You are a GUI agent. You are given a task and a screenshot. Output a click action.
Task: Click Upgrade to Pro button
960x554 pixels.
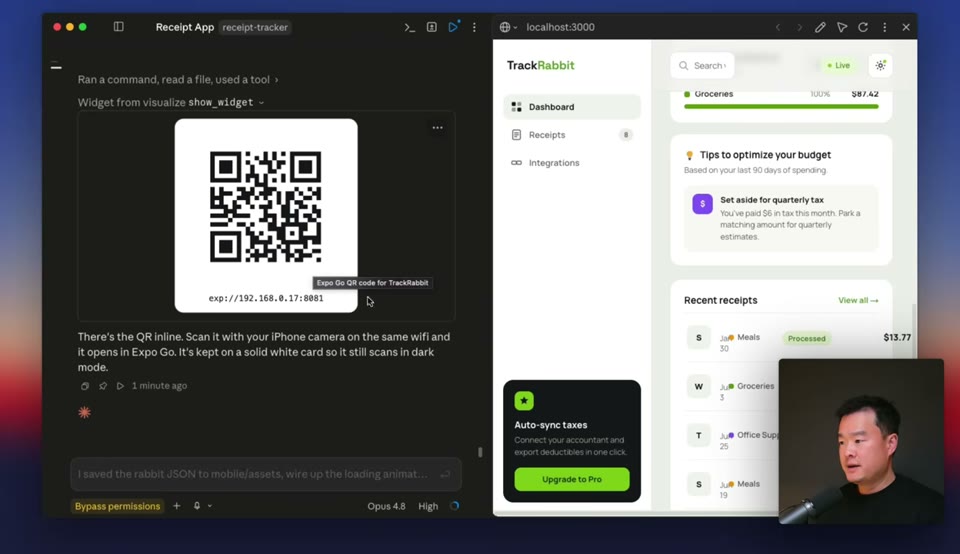pos(572,479)
